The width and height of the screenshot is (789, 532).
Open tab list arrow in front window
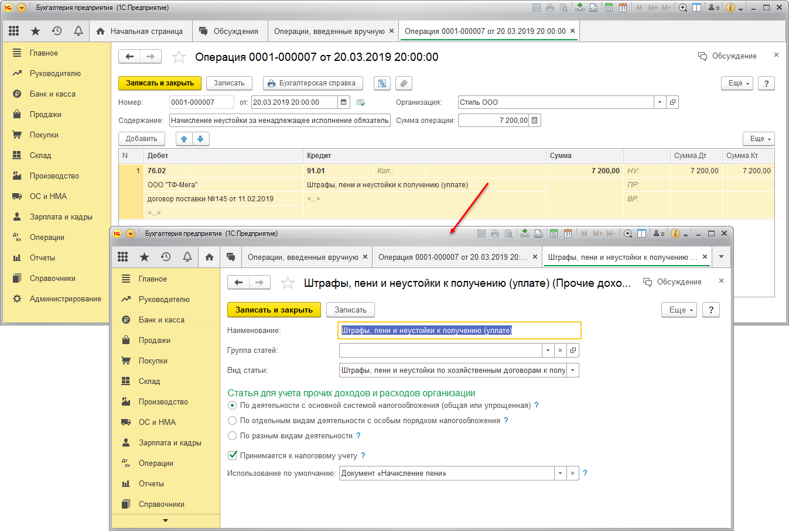(721, 257)
